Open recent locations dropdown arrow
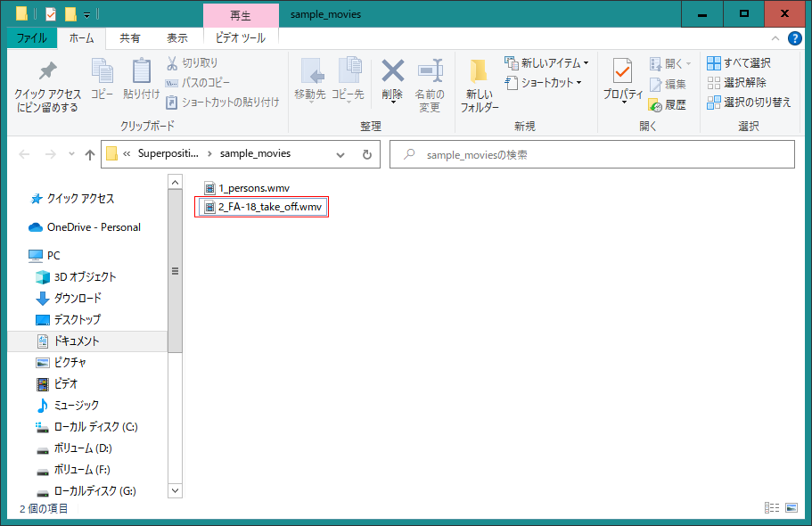The image size is (812, 526). coord(71,154)
